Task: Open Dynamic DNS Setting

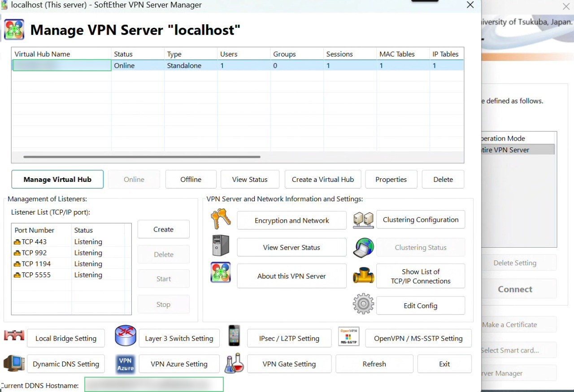Action: click(x=66, y=364)
